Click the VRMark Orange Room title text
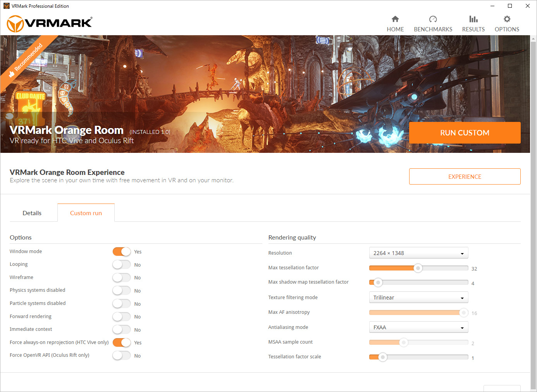 (x=67, y=130)
